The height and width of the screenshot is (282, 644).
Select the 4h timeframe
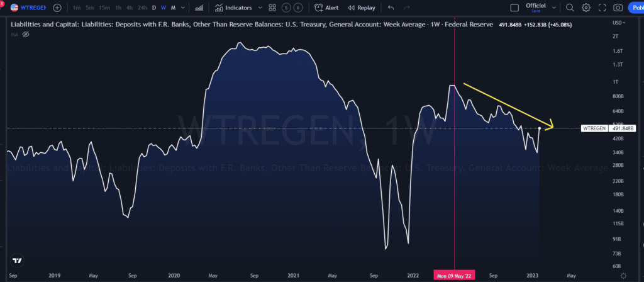[130, 8]
